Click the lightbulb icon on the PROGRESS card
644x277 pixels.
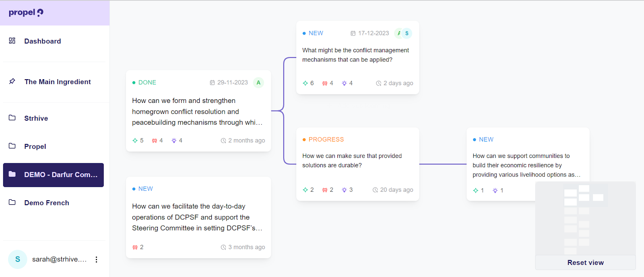click(x=344, y=190)
